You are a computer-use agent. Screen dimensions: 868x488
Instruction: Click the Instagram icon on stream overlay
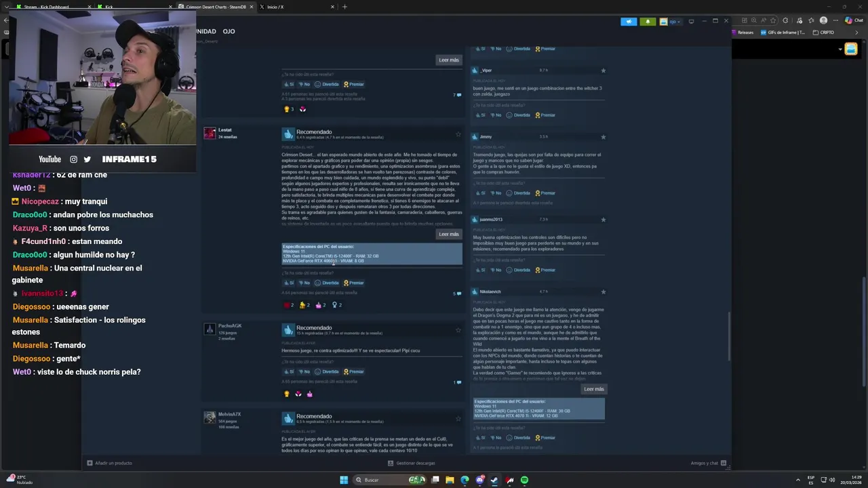coord(74,159)
